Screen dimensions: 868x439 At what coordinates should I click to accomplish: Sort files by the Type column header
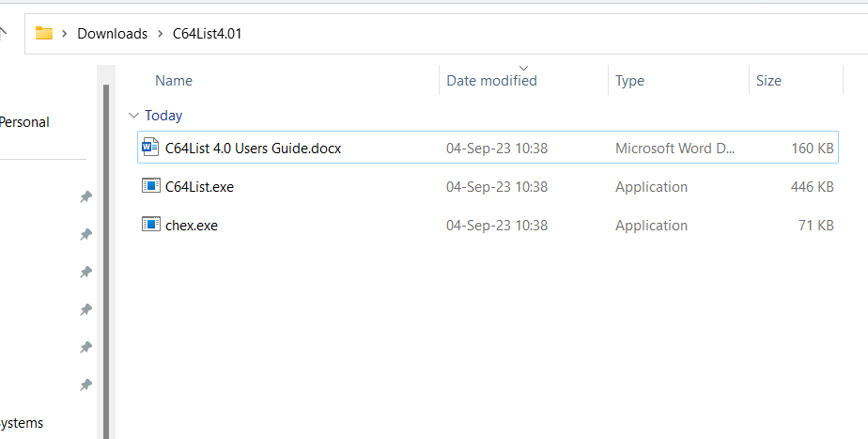[629, 81]
